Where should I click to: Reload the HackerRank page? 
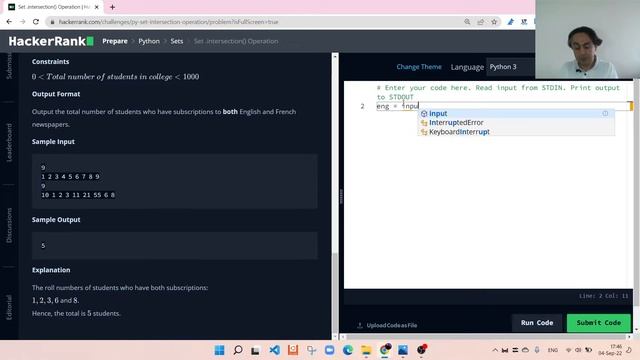point(36,22)
